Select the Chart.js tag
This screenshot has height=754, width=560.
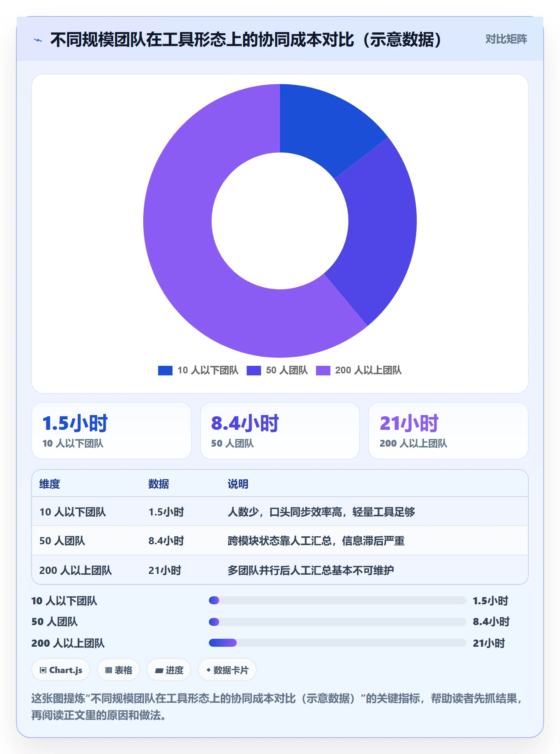[x=61, y=670]
